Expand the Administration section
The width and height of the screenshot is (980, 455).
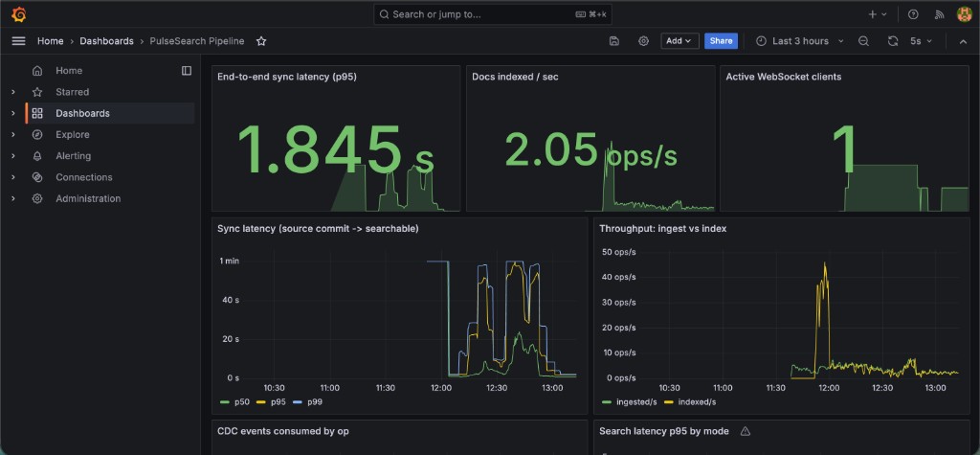click(x=13, y=198)
